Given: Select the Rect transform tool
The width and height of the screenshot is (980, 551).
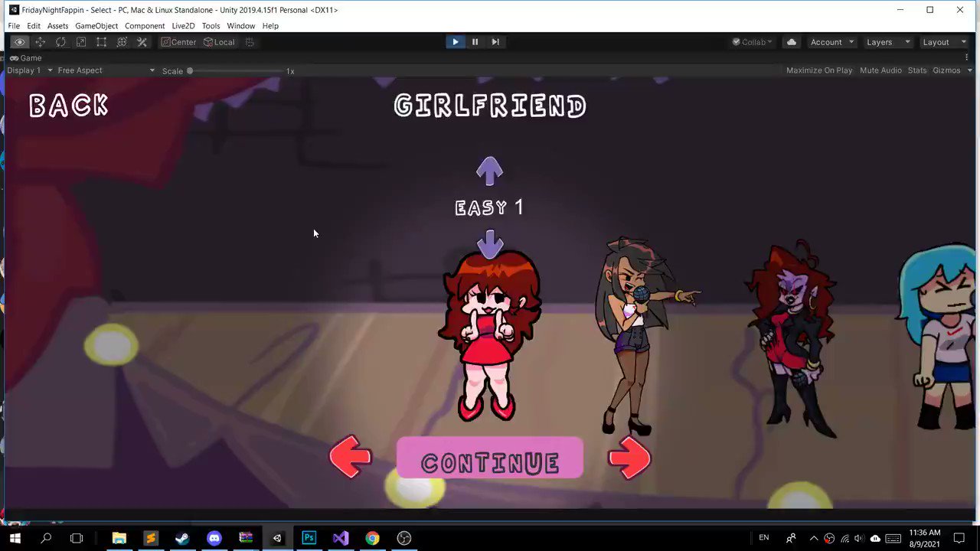Looking at the screenshot, I should tap(101, 42).
